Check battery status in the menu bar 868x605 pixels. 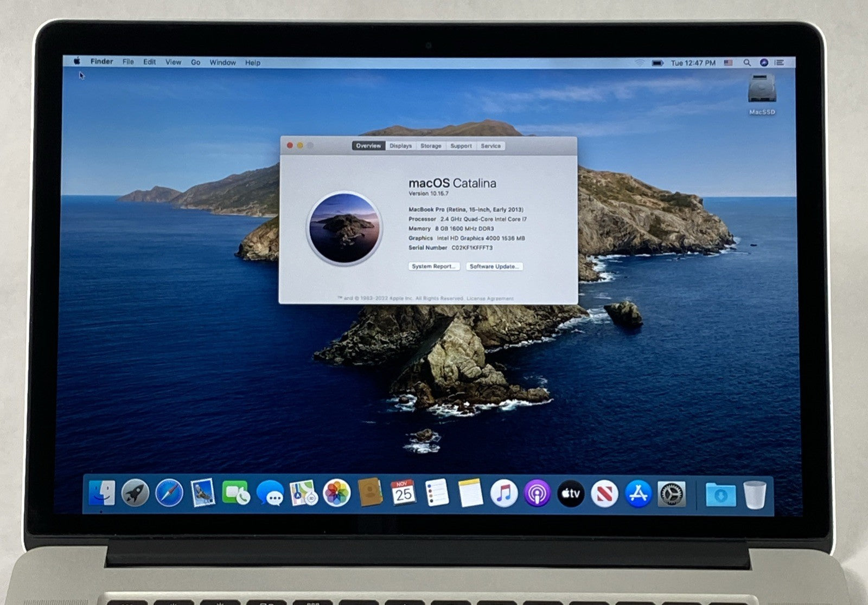[658, 62]
